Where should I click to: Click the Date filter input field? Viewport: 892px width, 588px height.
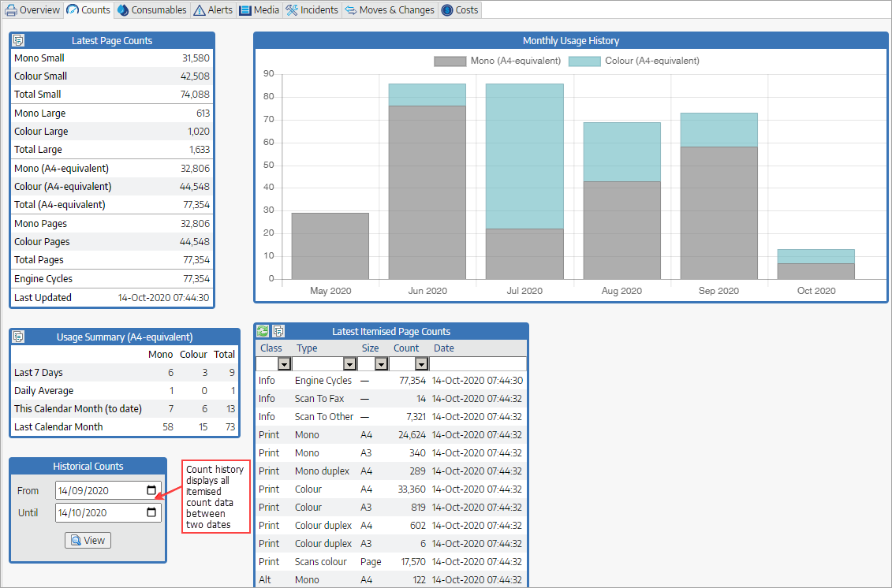click(x=477, y=364)
